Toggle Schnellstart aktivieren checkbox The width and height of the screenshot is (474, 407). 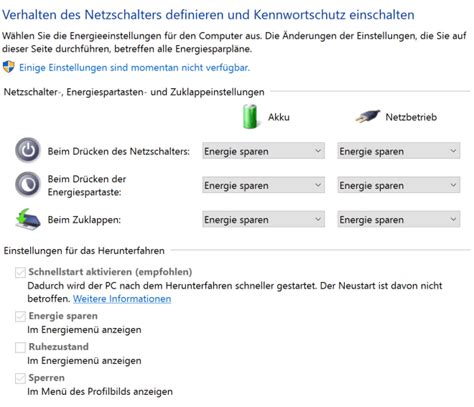coord(20,272)
